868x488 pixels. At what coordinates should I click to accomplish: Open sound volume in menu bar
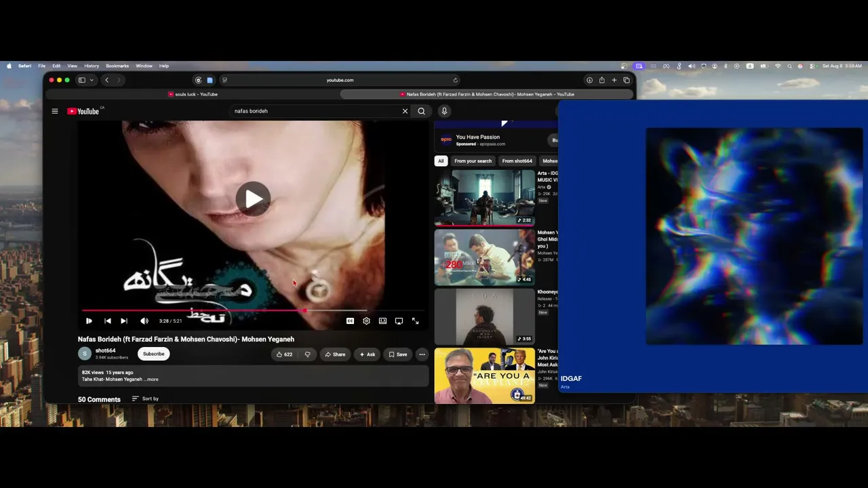coord(691,66)
